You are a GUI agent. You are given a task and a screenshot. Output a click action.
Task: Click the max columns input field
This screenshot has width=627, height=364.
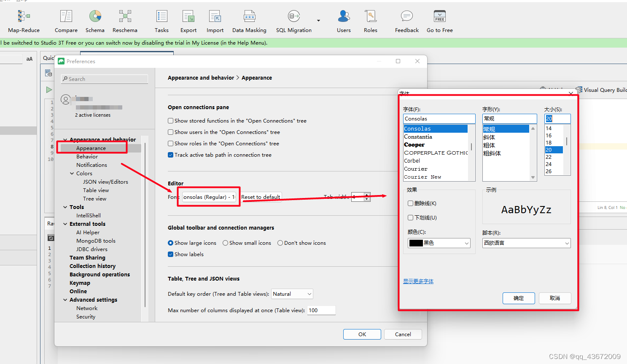click(x=321, y=310)
